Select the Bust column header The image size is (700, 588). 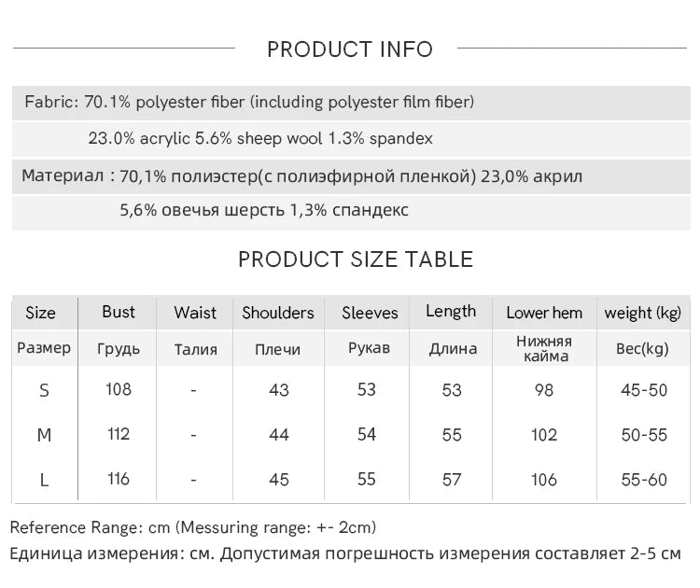(x=119, y=312)
